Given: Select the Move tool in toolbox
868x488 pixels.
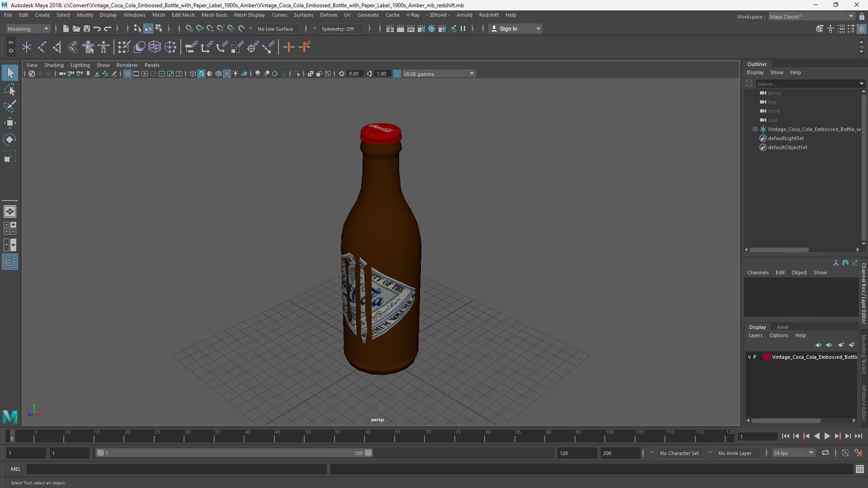Looking at the screenshot, I should point(10,123).
